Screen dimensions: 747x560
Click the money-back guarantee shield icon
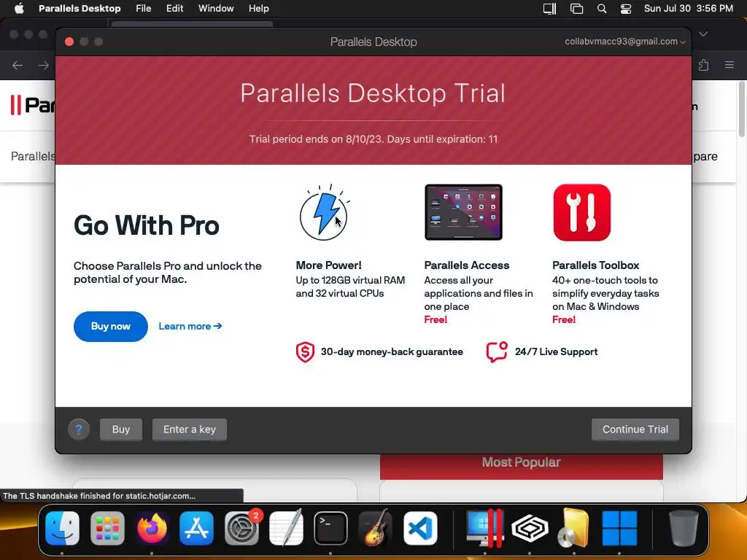[x=305, y=352]
